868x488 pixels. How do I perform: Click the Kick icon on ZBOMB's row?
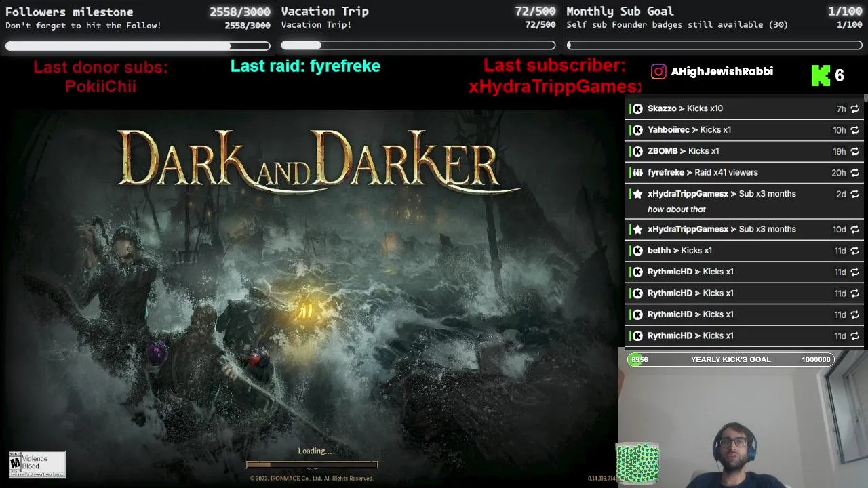637,151
